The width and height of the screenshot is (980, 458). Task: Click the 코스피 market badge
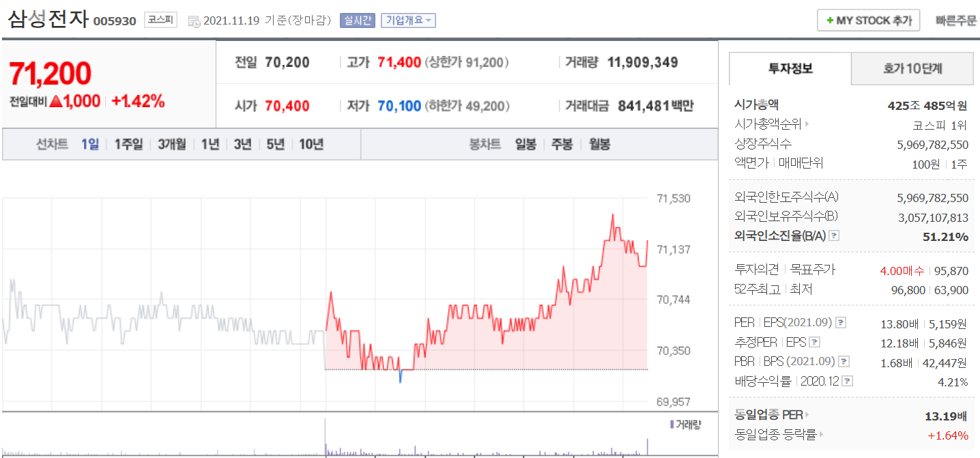pos(160,20)
